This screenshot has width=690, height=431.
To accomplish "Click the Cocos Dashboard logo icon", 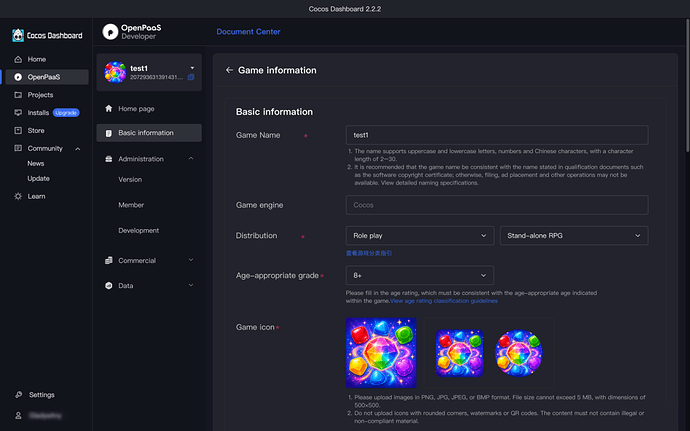I will [x=18, y=35].
